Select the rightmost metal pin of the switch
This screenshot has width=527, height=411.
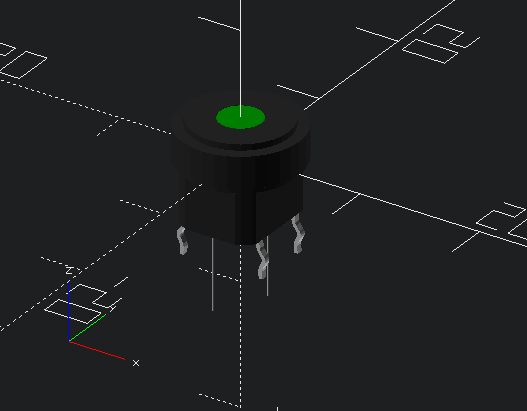coord(298,234)
